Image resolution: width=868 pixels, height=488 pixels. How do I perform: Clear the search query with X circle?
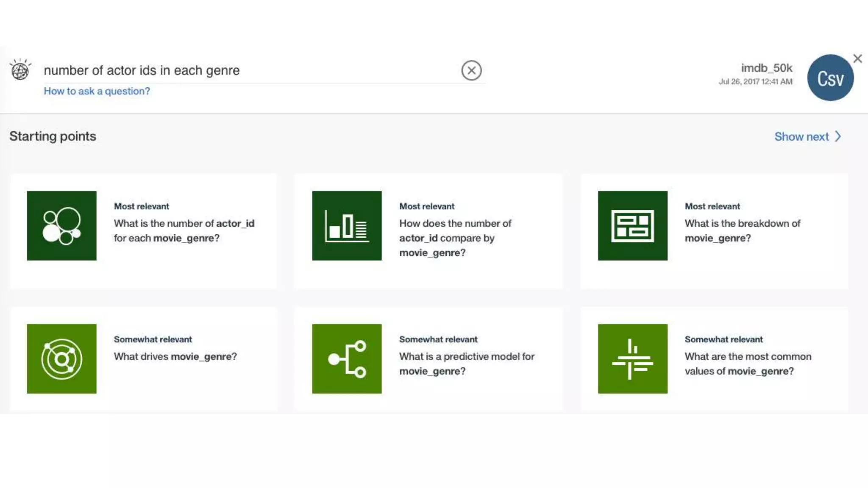click(x=471, y=70)
